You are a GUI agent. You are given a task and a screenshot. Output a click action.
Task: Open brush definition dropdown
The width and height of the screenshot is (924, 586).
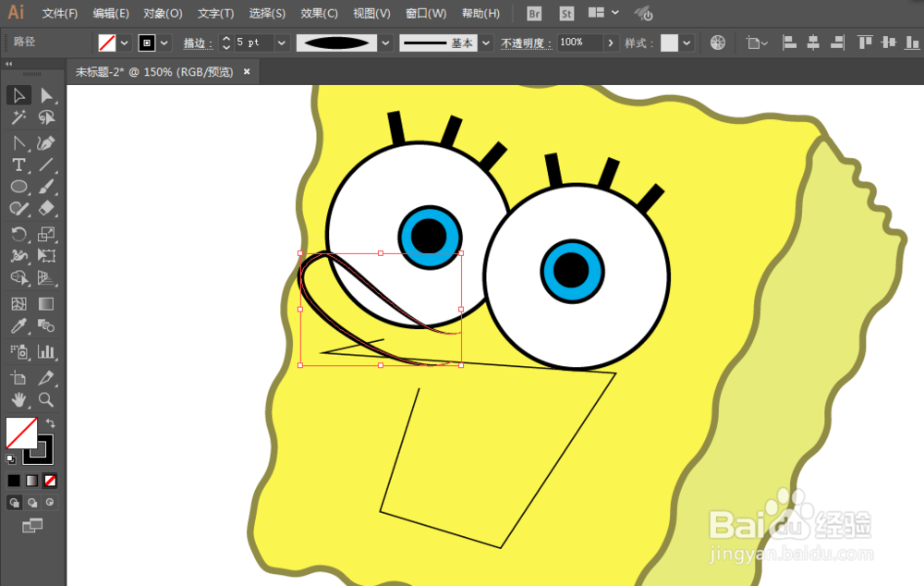click(486, 43)
